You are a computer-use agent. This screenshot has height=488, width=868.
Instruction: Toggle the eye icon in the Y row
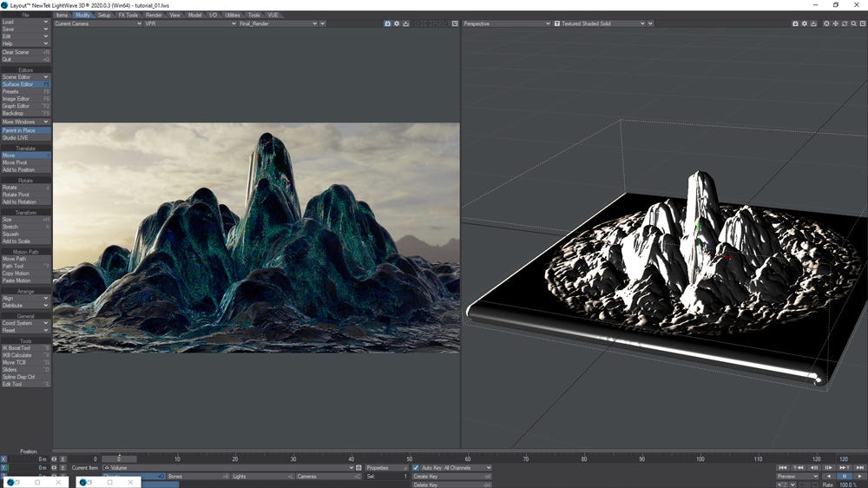pos(54,468)
